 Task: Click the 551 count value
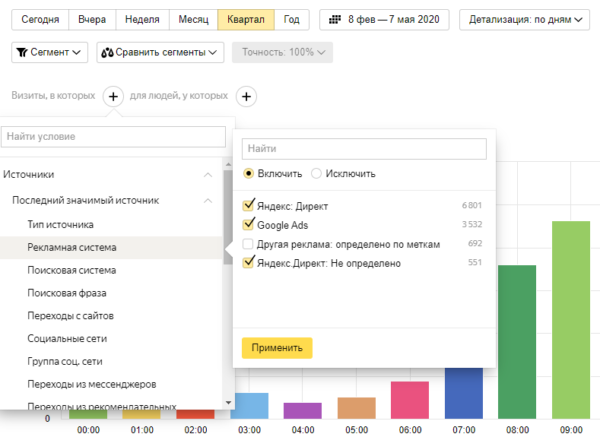coord(475,263)
